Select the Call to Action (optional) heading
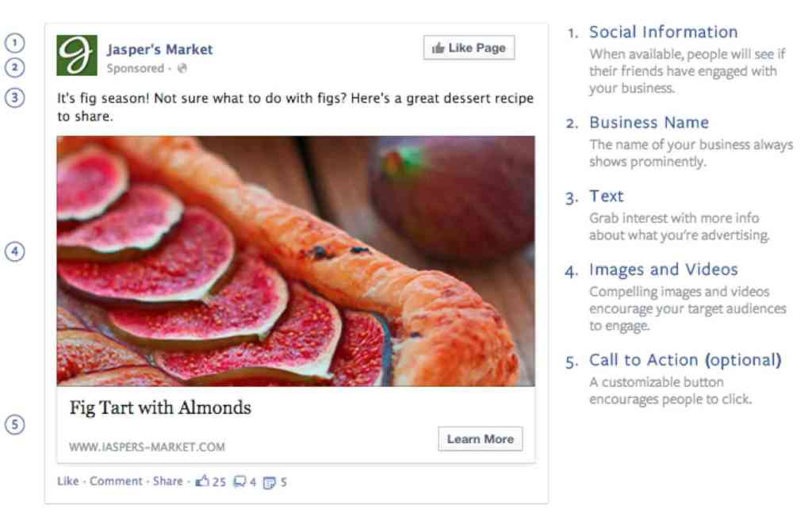Image resolution: width=812 pixels, height=517 pixels. point(685,361)
